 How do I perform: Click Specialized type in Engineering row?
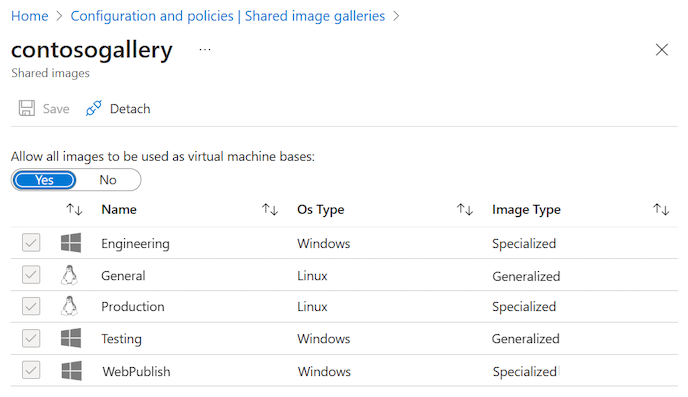pos(524,243)
